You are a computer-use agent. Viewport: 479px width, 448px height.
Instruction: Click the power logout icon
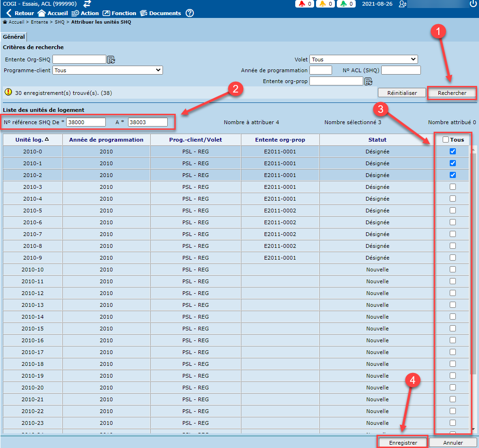click(x=473, y=4)
